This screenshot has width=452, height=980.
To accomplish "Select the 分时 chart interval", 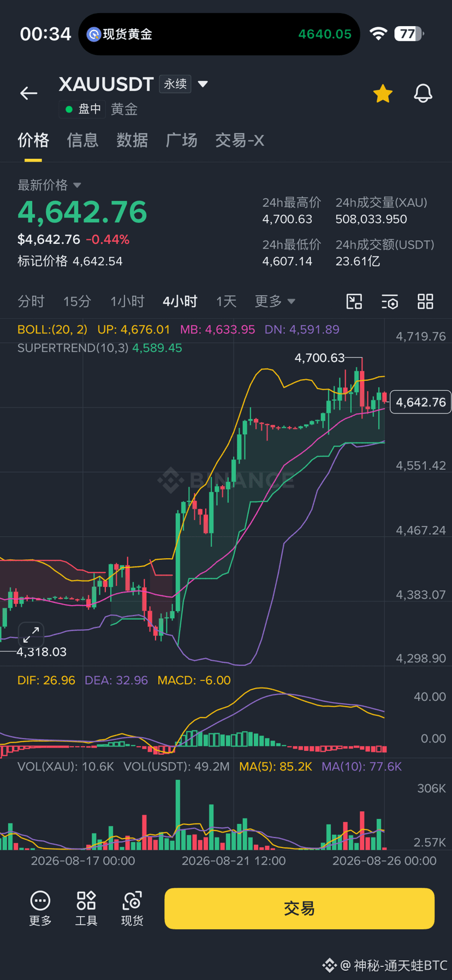I will click(31, 301).
